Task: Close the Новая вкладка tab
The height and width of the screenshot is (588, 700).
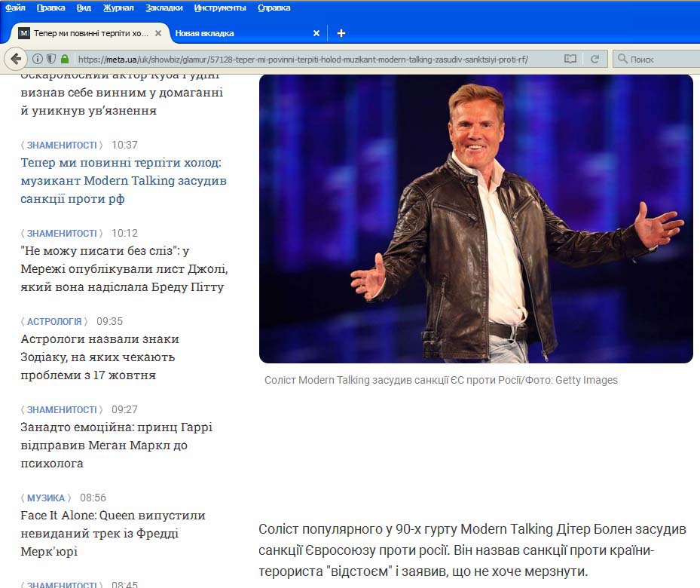Action: 316,33
